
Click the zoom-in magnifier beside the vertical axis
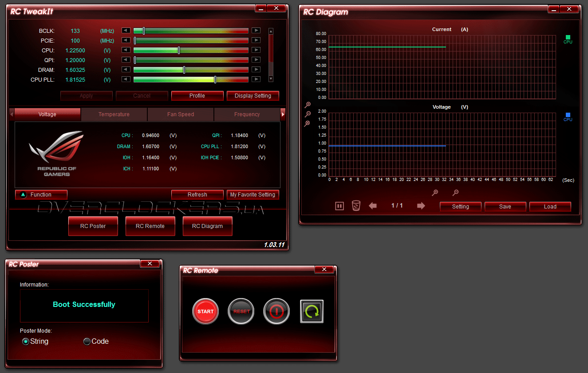pyautogui.click(x=308, y=105)
